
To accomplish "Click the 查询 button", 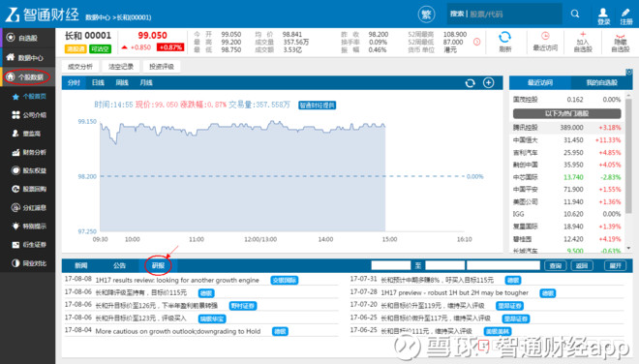I will [x=556, y=266].
